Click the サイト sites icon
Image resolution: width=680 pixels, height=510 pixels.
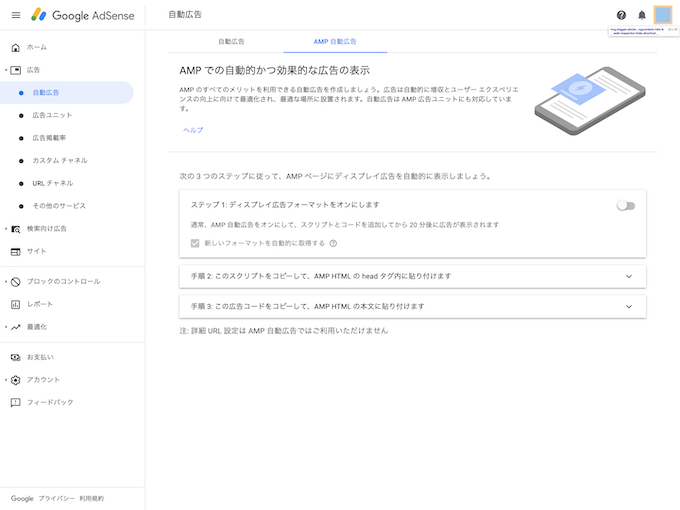[x=15, y=251]
